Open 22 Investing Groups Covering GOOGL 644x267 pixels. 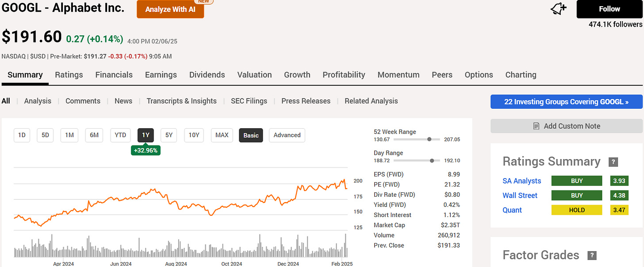click(566, 102)
